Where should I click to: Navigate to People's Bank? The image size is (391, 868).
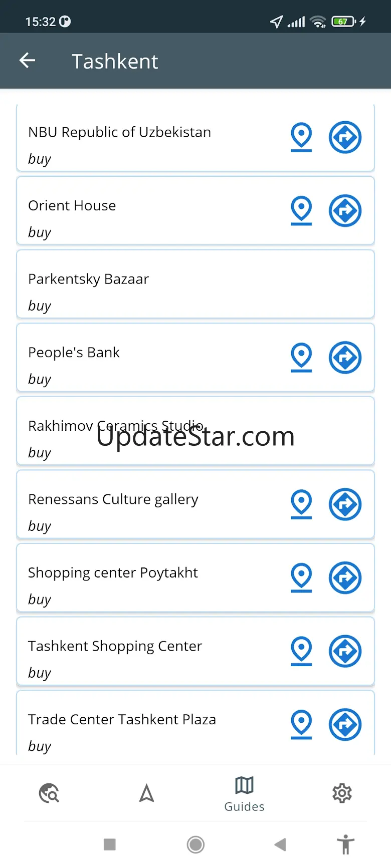coord(345,358)
